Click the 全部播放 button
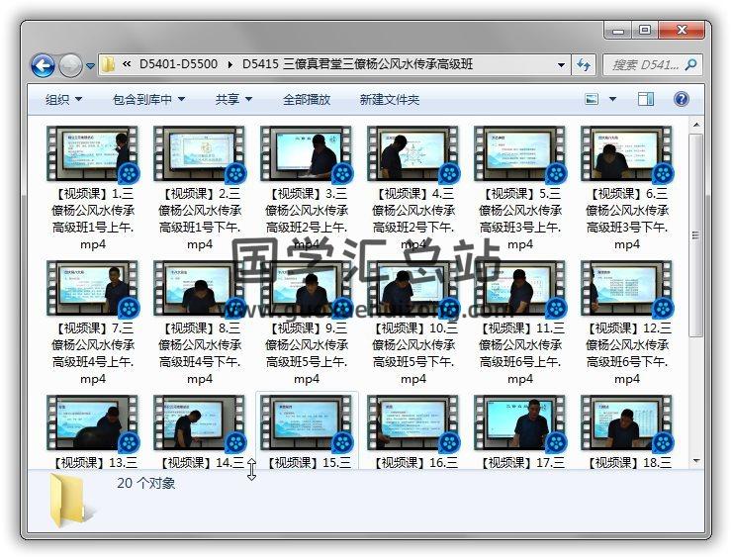This screenshot has height=560, width=732. [x=307, y=99]
